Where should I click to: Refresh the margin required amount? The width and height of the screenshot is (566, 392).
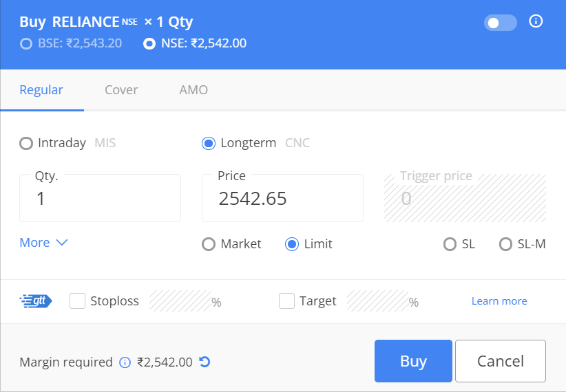205,362
